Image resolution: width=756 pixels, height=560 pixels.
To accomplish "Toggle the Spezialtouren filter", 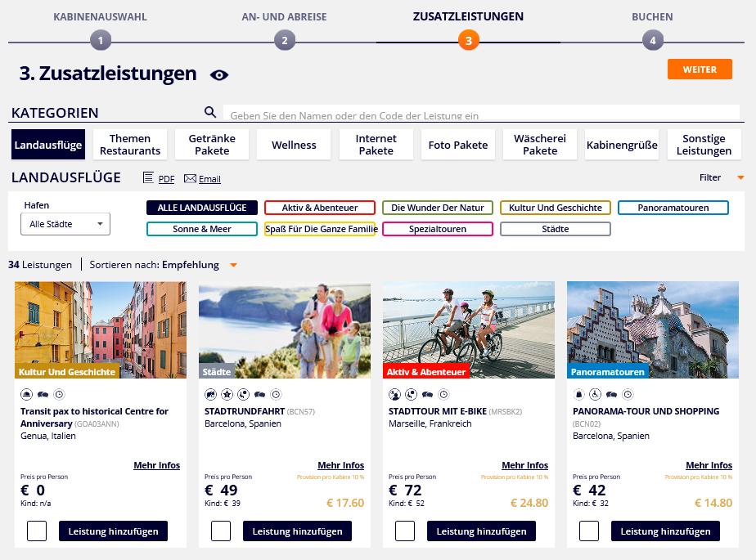I will coord(438,229).
